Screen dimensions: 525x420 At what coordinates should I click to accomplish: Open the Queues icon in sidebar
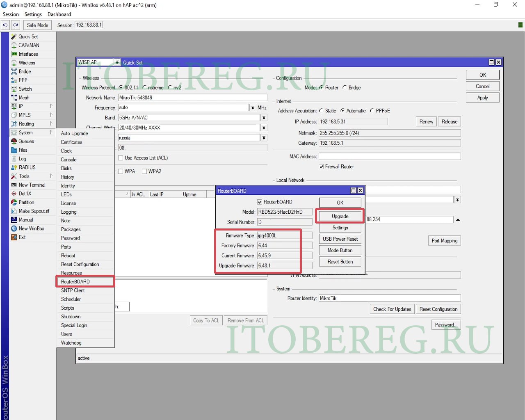click(14, 141)
